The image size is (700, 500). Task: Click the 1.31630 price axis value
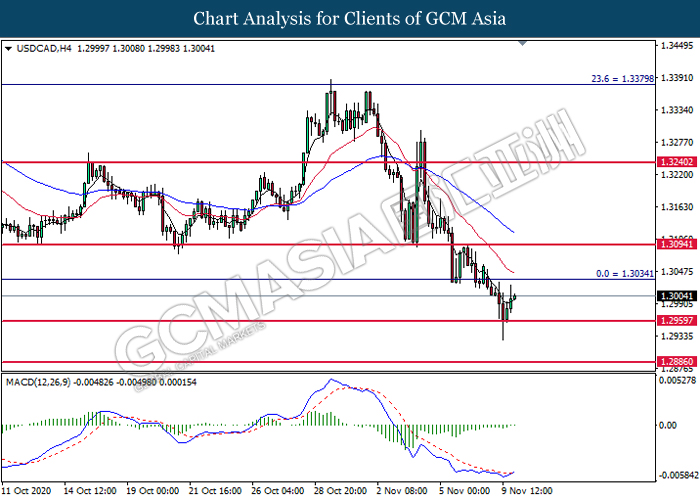(677, 207)
